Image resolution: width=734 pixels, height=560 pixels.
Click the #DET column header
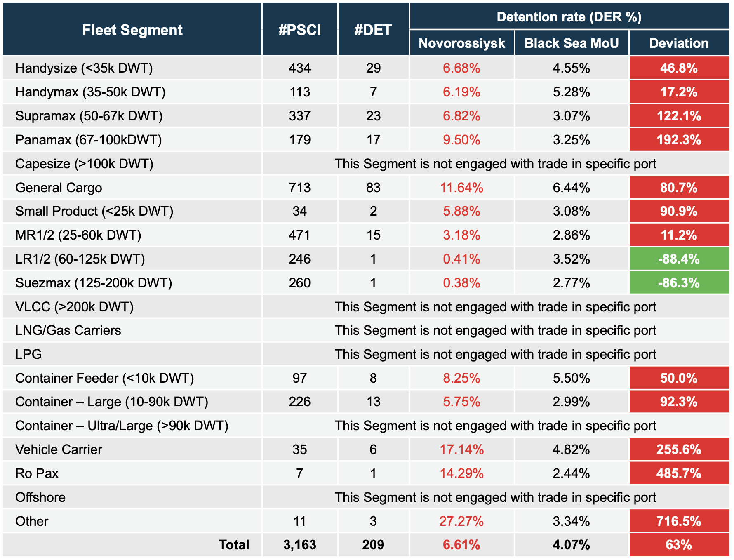tap(373, 30)
